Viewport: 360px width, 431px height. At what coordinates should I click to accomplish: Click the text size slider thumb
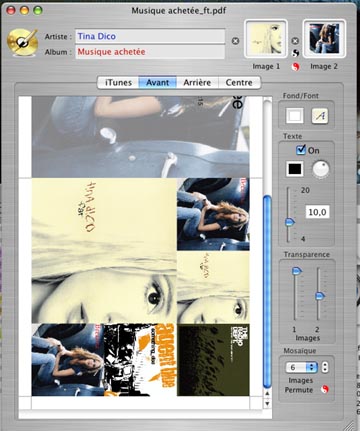290,222
